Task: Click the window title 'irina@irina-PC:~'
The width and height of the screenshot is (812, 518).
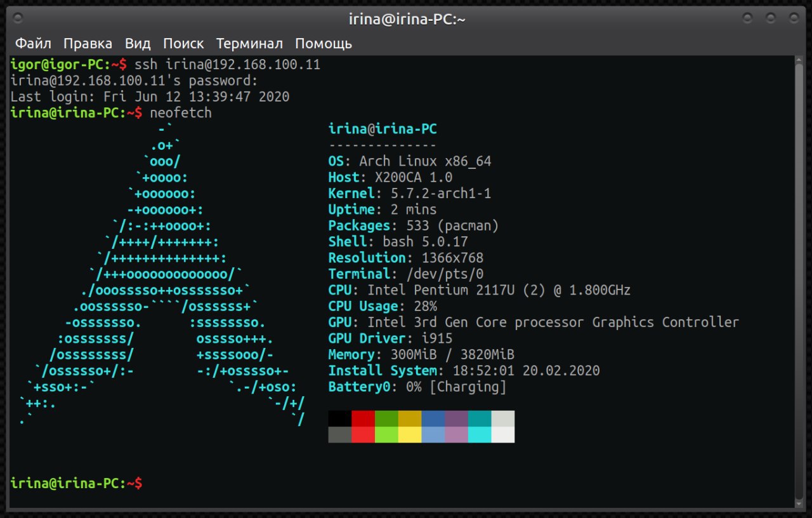Action: click(407, 19)
